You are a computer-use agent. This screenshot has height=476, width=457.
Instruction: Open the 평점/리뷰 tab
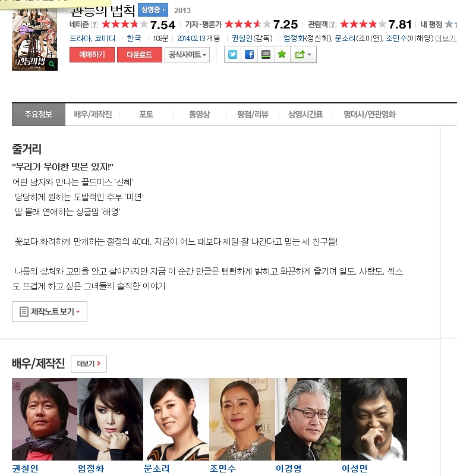coord(253,115)
